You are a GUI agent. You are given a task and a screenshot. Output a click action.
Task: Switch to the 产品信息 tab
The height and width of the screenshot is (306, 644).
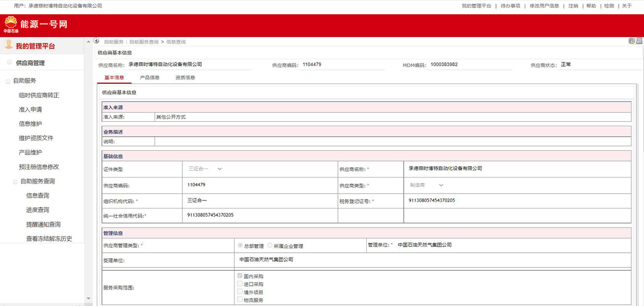point(149,78)
